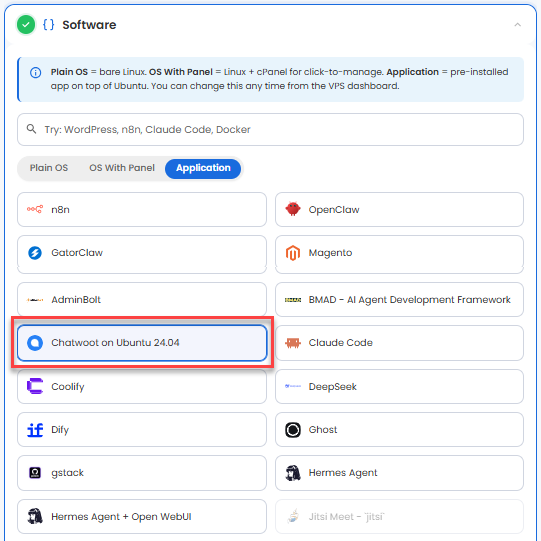Select the AdminBolt application card
The height and width of the screenshot is (541, 541).
142,299
